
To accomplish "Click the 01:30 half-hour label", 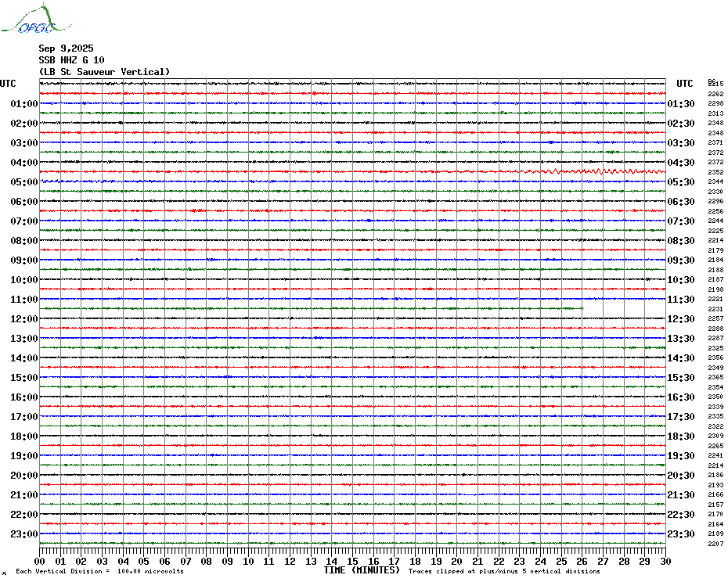I will pyautogui.click(x=681, y=103).
